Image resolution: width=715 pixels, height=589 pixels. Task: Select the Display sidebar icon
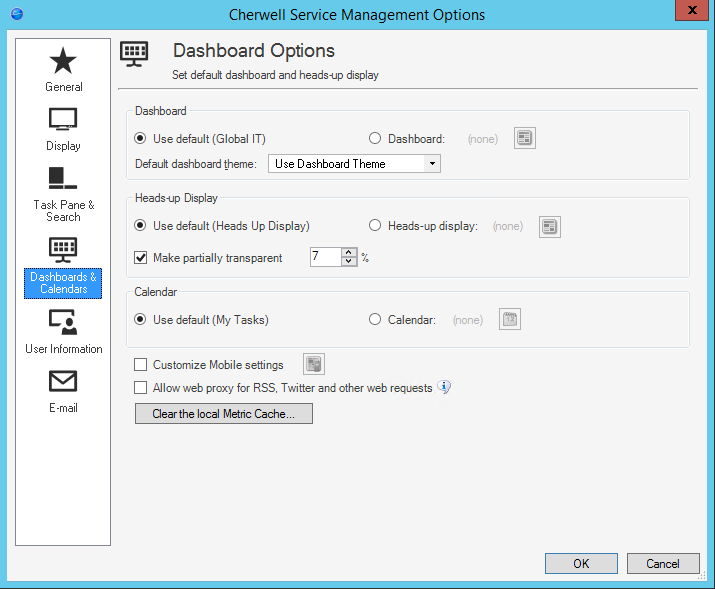click(63, 128)
